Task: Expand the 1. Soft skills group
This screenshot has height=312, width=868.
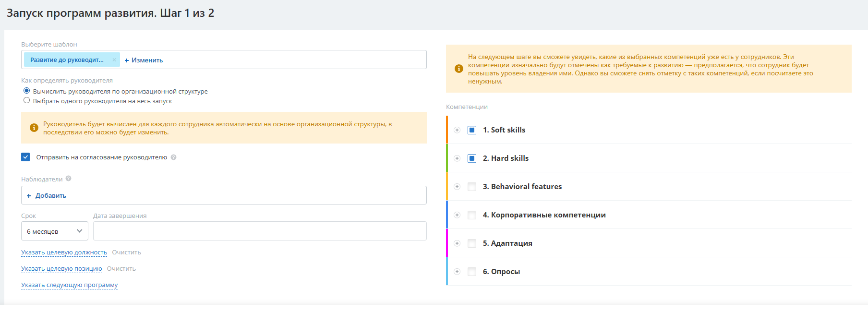Action: [x=457, y=130]
